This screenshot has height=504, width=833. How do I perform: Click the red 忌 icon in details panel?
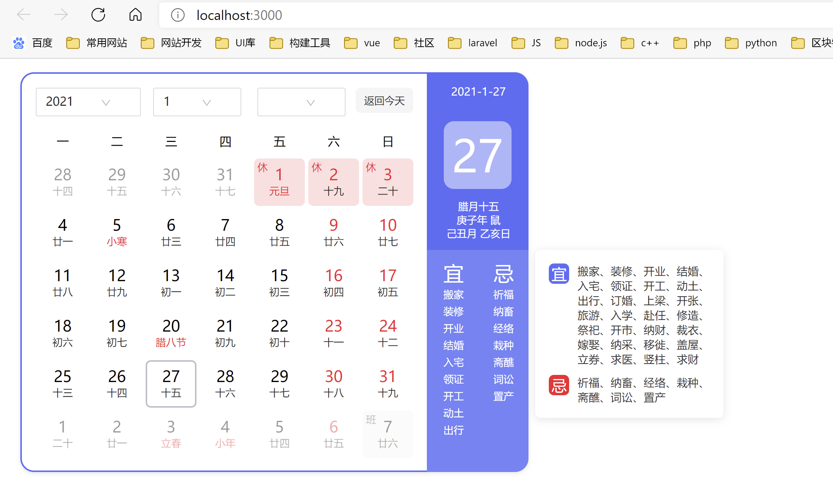click(559, 385)
